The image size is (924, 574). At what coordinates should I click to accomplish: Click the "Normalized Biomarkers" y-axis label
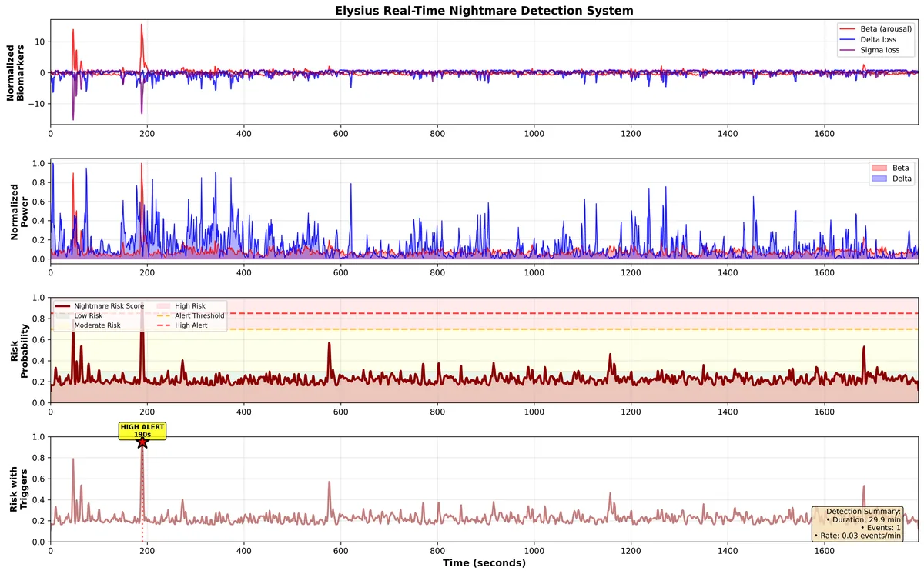click(x=16, y=72)
